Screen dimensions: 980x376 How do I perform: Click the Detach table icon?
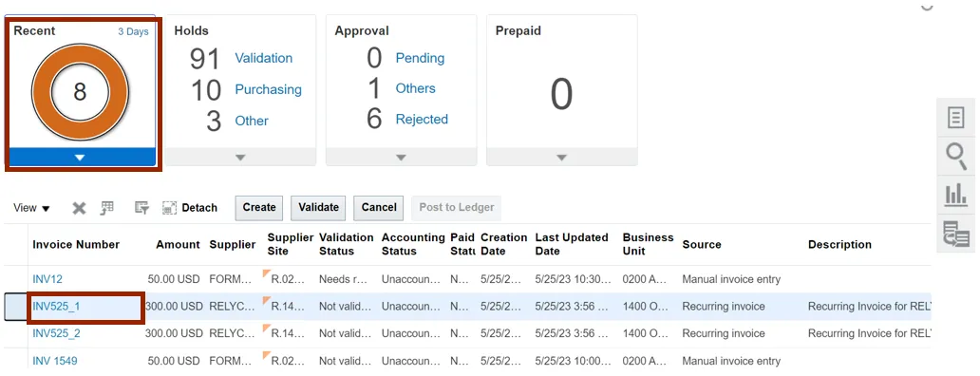point(169,208)
